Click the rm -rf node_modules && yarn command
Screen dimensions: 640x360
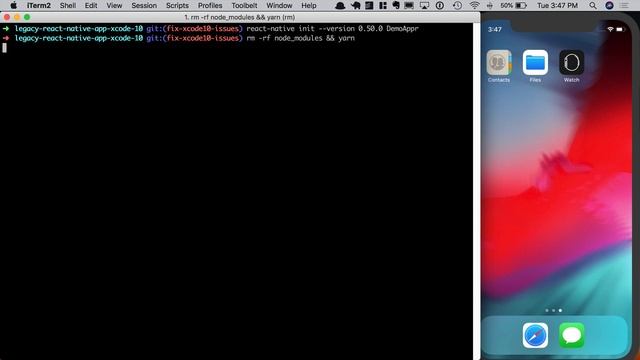(x=300, y=38)
